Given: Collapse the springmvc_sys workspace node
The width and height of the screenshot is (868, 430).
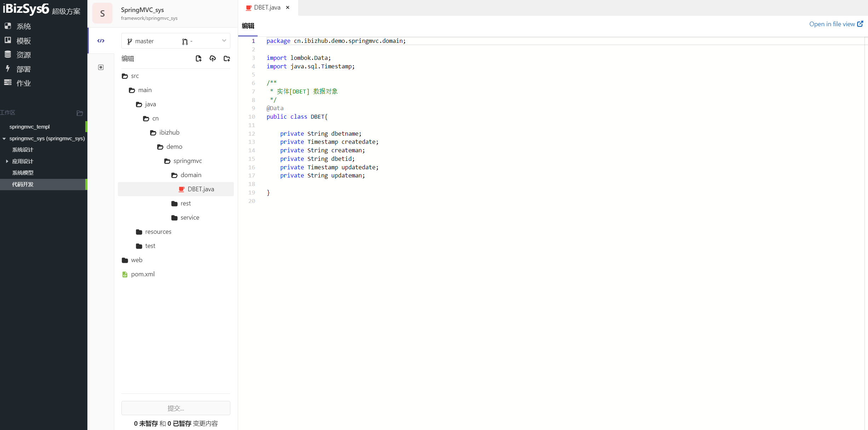Looking at the screenshot, I should pos(4,138).
